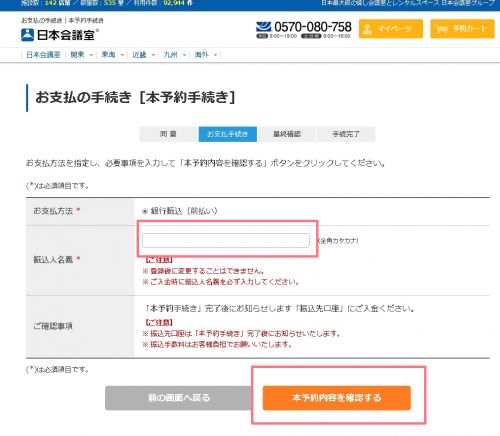Open マイページ button in header
The height and width of the screenshot is (436, 500).
coord(391,29)
